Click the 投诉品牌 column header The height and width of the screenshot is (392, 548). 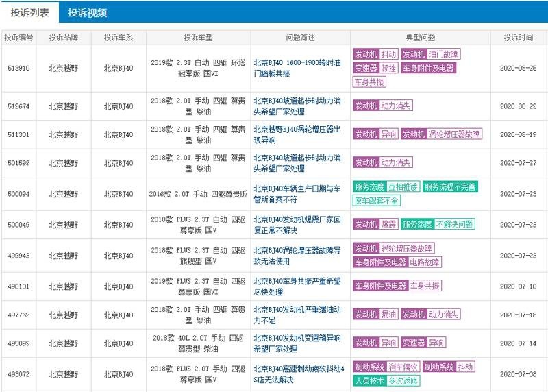pyautogui.click(x=63, y=38)
